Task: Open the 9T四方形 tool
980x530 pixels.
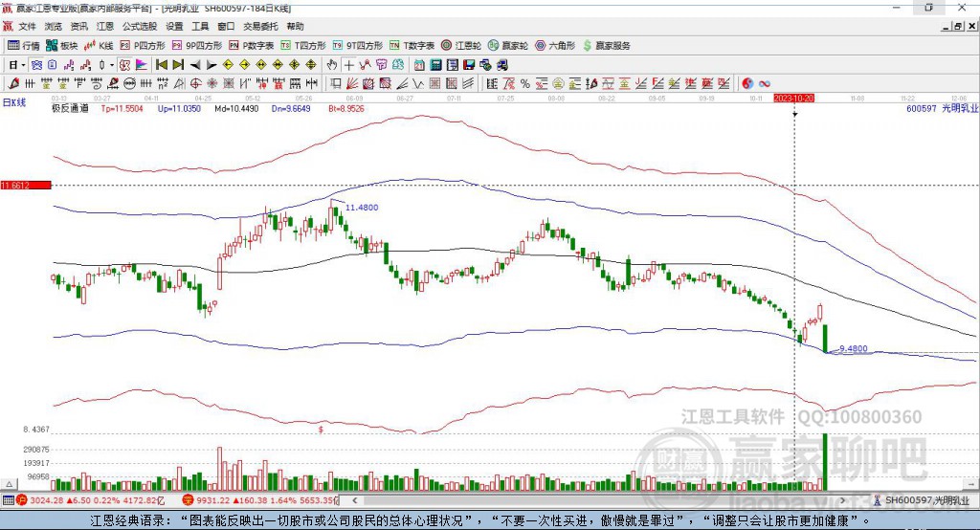Action: [x=358, y=46]
